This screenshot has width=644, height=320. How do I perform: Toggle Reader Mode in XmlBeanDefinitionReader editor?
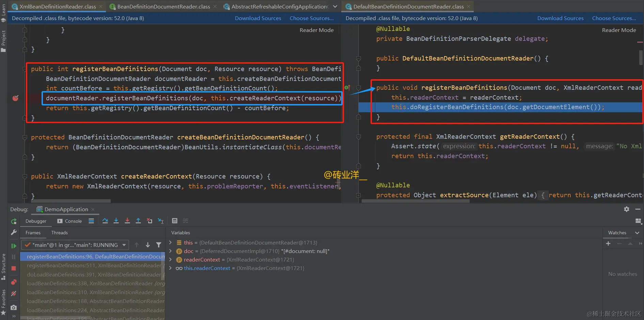316,30
